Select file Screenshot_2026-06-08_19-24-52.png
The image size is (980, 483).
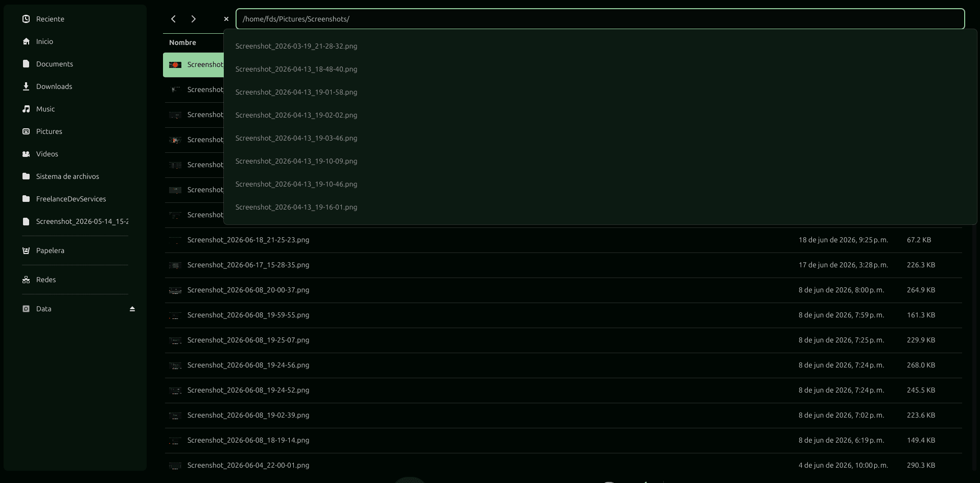(563, 390)
